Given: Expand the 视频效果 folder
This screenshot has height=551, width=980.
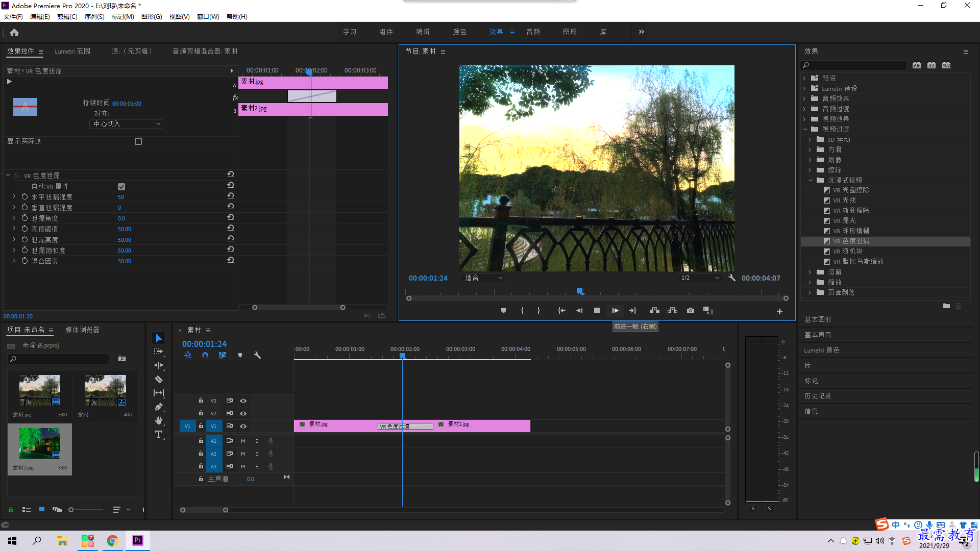Looking at the screenshot, I should pyautogui.click(x=804, y=119).
